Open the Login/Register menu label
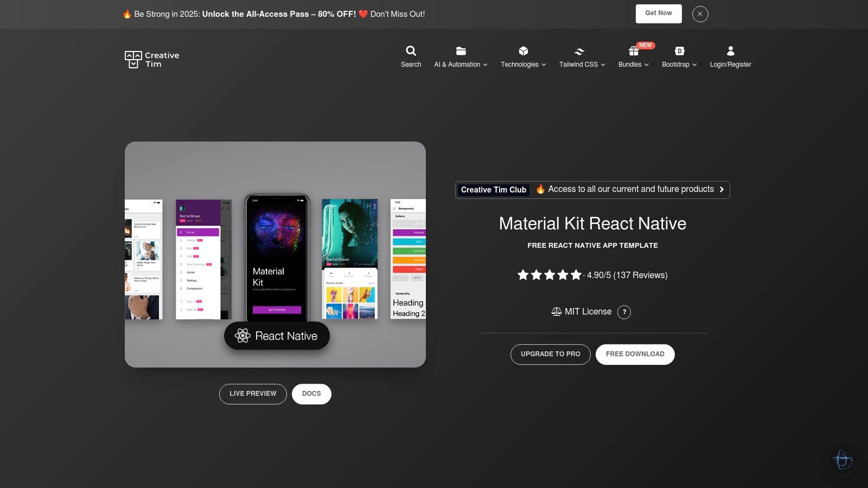Image resolution: width=868 pixels, height=488 pixels. 731,65
